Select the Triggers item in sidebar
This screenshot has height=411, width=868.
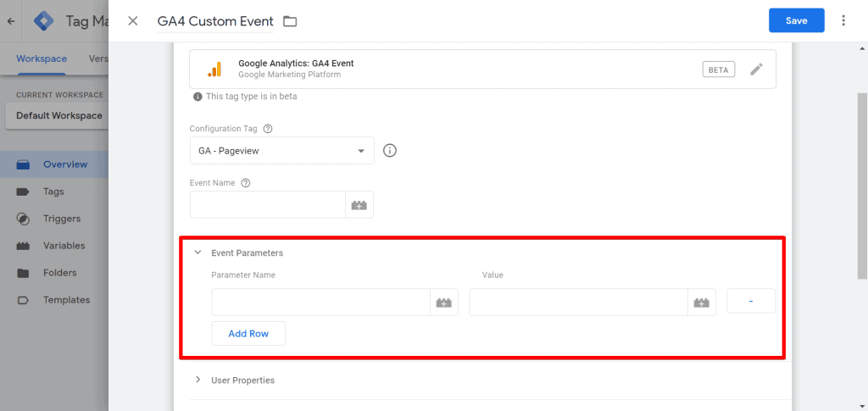(x=61, y=219)
